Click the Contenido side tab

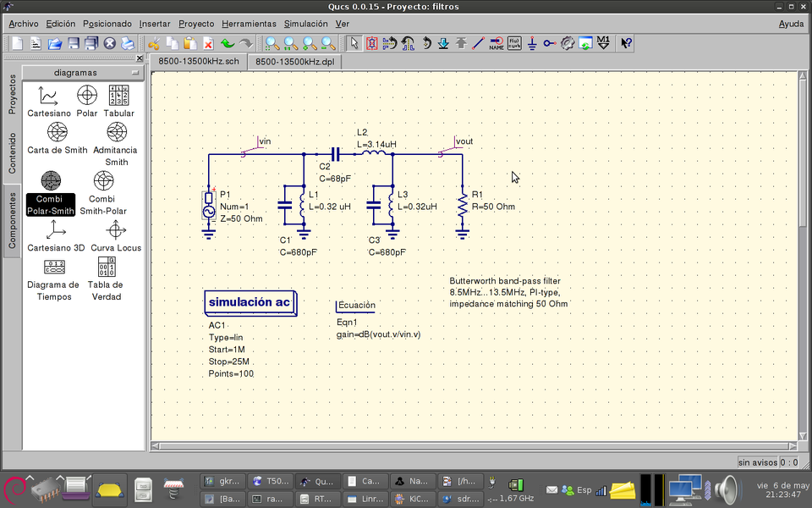click(x=12, y=153)
